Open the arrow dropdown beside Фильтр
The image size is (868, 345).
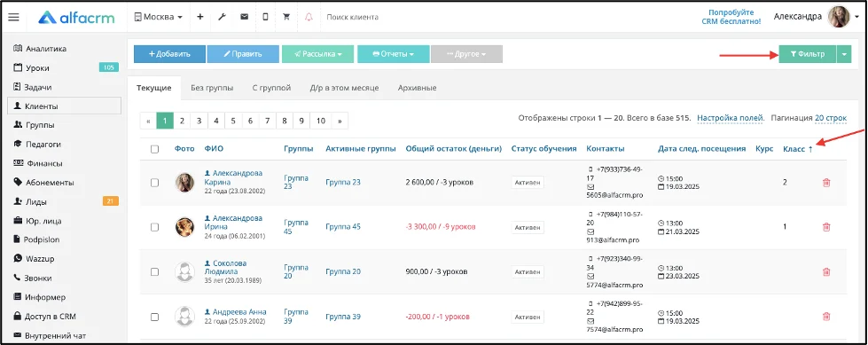844,54
